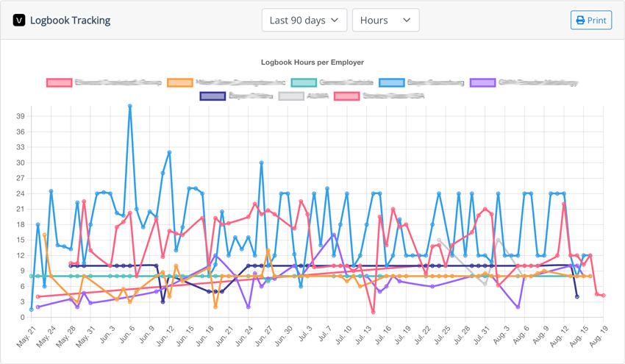
Task: Open the Last 90 days dropdown
Action: click(304, 21)
